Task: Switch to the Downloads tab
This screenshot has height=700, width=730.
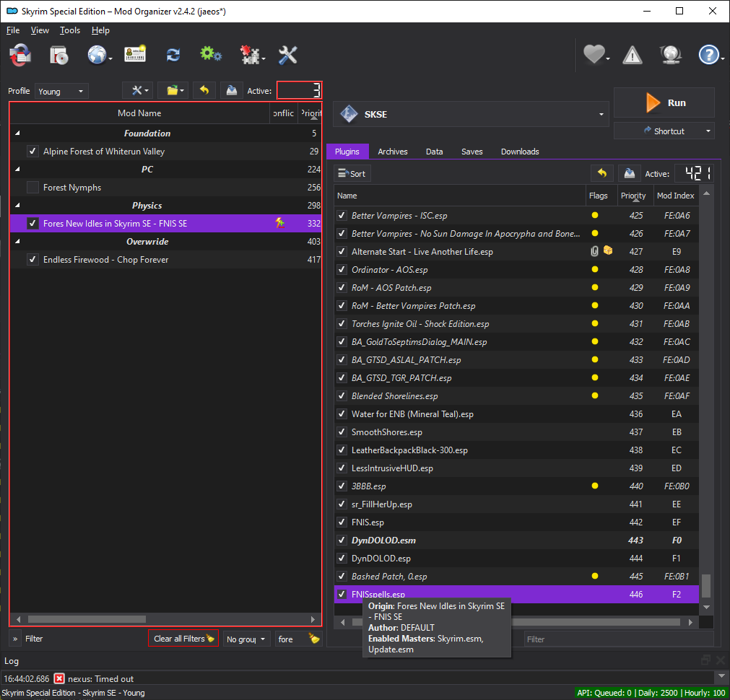Action: pyautogui.click(x=520, y=152)
